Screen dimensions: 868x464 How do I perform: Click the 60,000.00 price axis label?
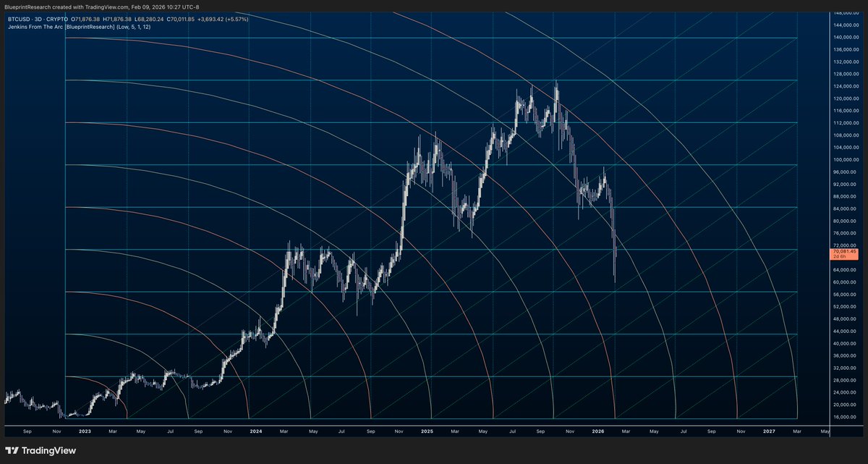click(x=844, y=282)
